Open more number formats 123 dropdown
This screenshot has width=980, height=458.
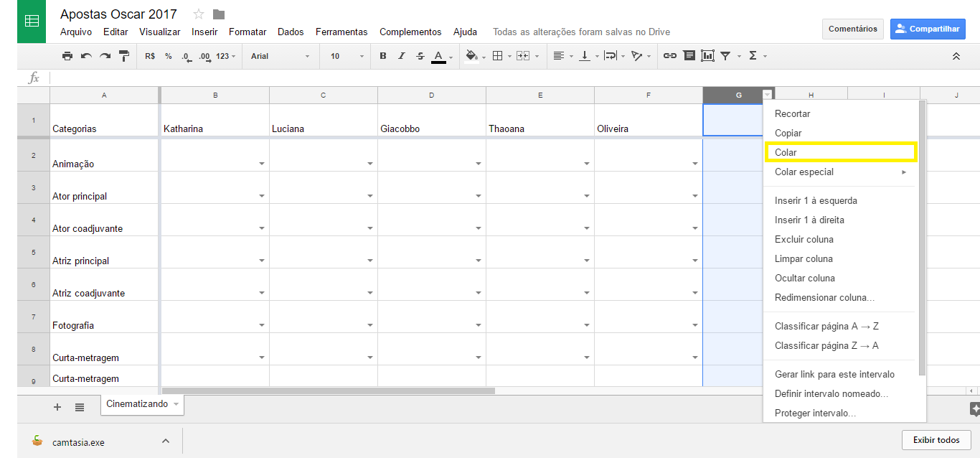[x=225, y=56]
